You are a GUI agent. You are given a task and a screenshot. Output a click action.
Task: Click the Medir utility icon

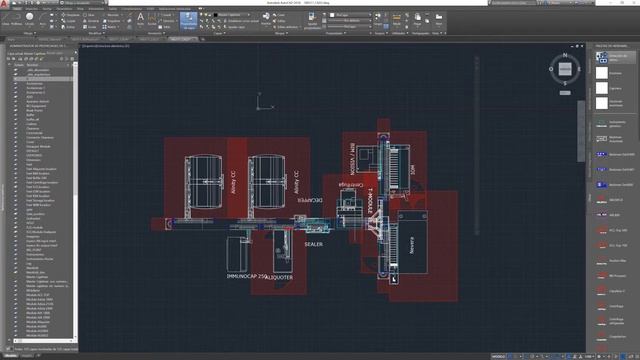(x=396, y=19)
